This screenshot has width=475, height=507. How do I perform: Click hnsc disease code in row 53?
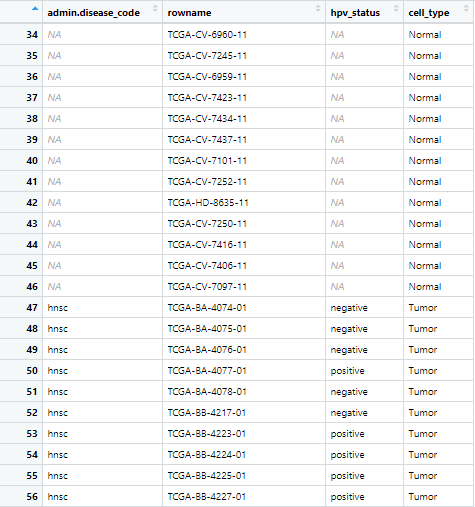click(58, 434)
